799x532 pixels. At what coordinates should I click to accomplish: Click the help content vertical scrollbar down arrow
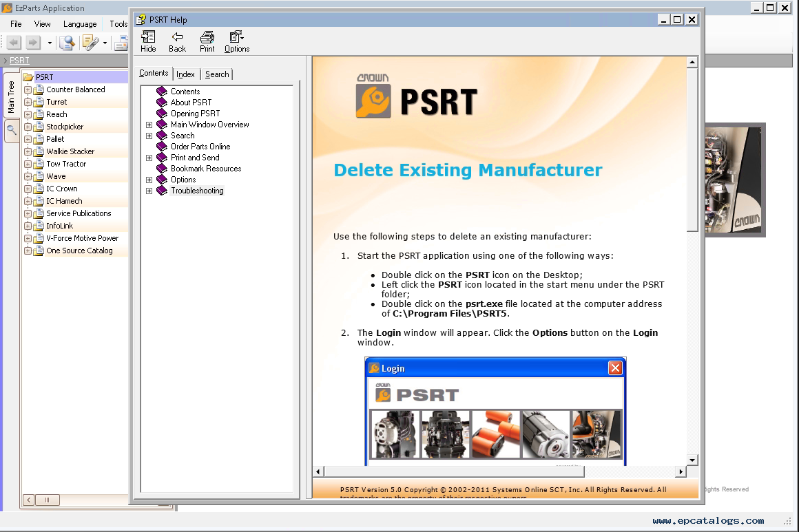(x=692, y=460)
